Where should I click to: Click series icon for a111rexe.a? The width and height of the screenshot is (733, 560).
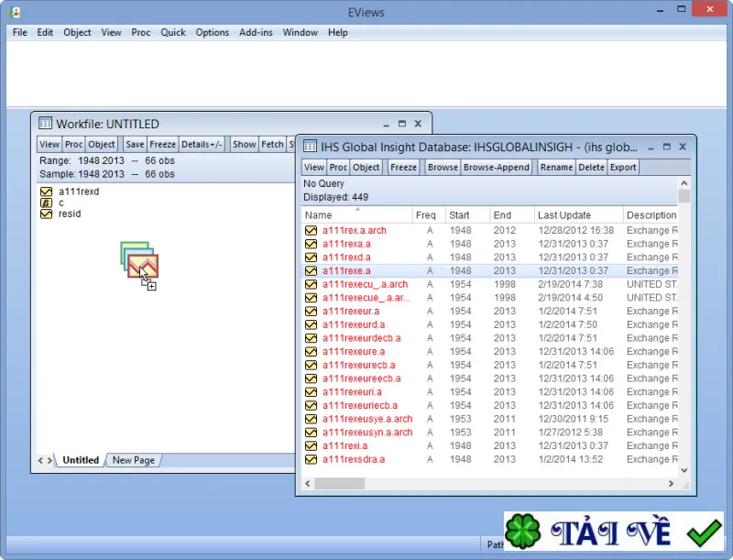(311, 270)
